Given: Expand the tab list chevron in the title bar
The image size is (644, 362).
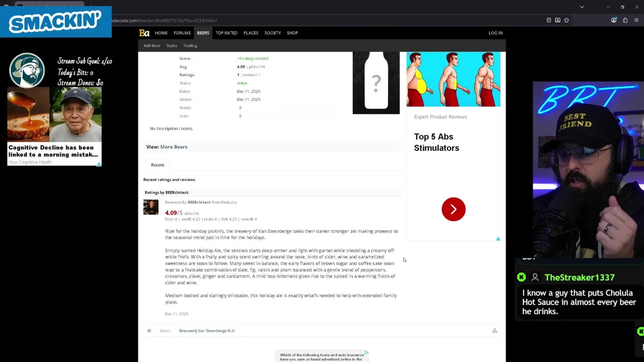Looking at the screenshot, I should [582, 7].
